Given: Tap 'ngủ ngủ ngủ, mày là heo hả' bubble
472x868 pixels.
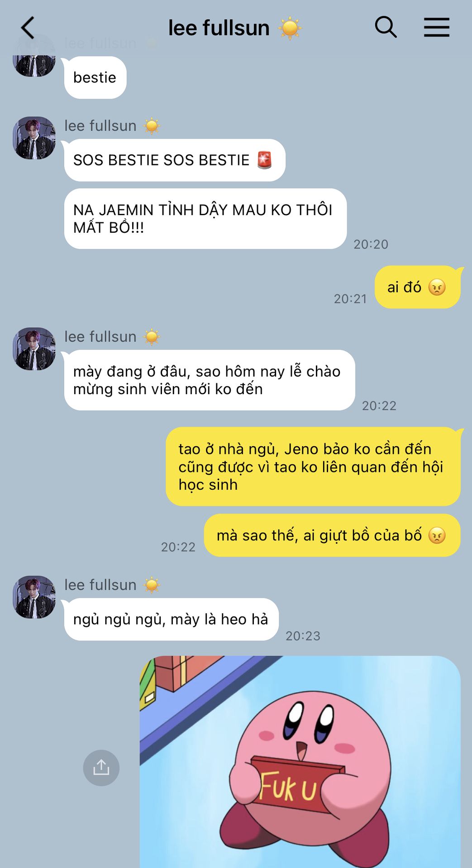Looking at the screenshot, I should pos(171,619).
